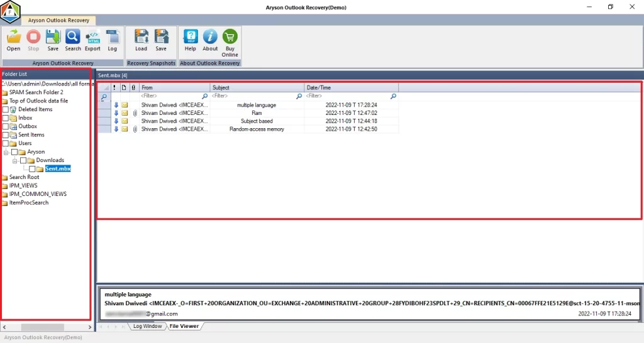Screen dimensions: 644x343
Task: Check the Sent.mbx checkbox
Action: [32, 169]
